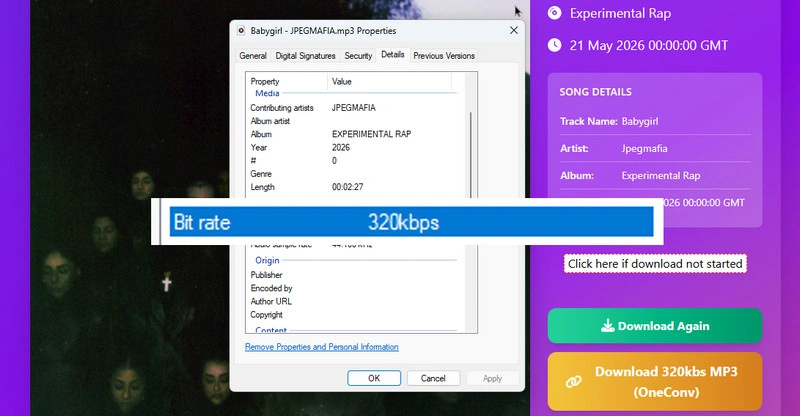Select the Bit rate 320kbps row
This screenshot has width=800, height=416.
(x=411, y=222)
